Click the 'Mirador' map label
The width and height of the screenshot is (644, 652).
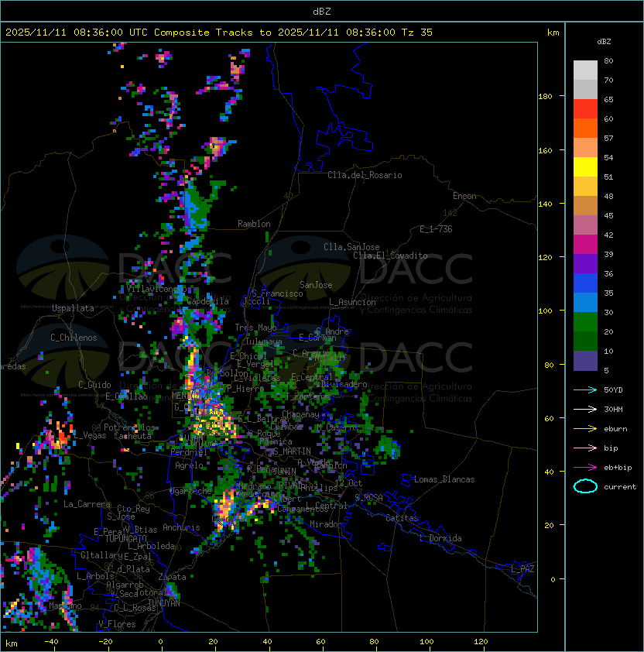tap(327, 524)
